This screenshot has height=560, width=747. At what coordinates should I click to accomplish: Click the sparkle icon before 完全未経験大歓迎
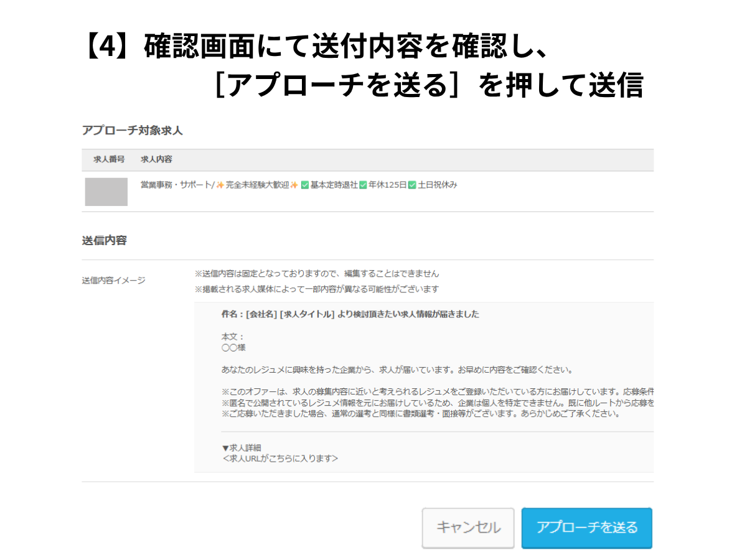tap(220, 185)
